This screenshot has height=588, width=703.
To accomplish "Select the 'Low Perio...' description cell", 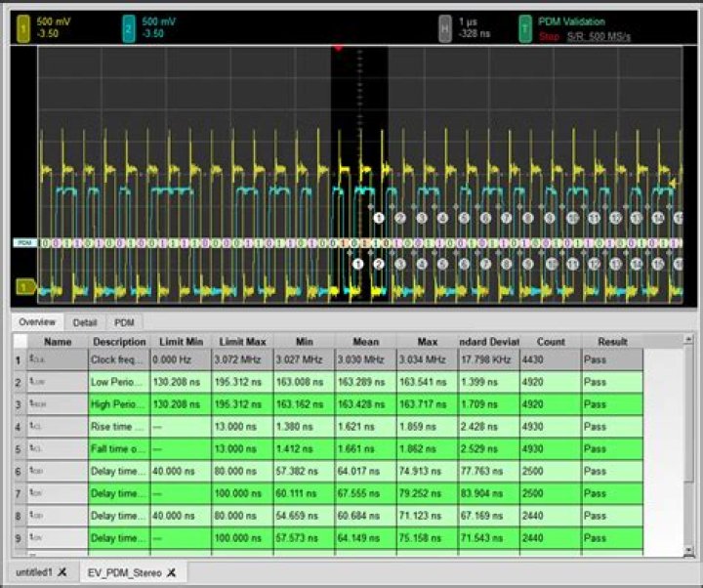I will [119, 382].
